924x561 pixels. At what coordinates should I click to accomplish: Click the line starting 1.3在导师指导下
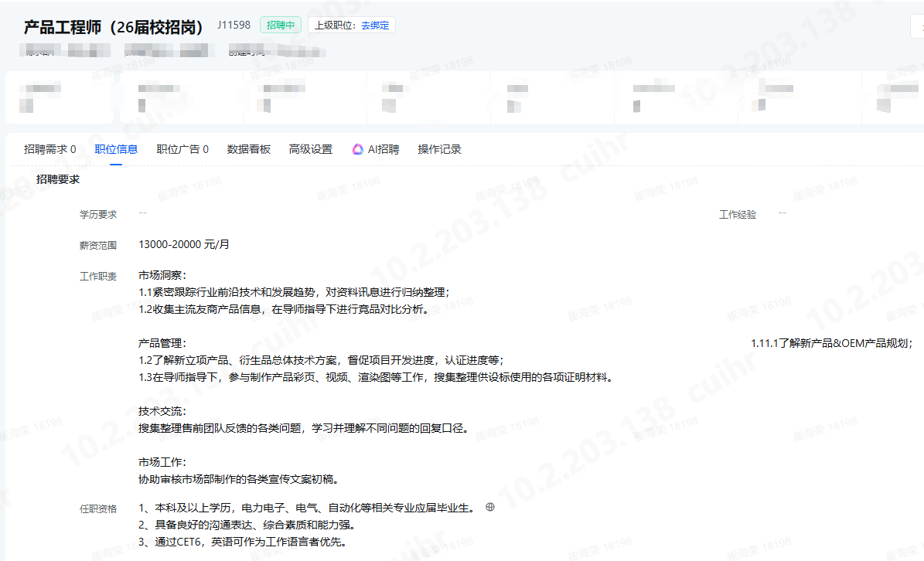tap(375, 377)
